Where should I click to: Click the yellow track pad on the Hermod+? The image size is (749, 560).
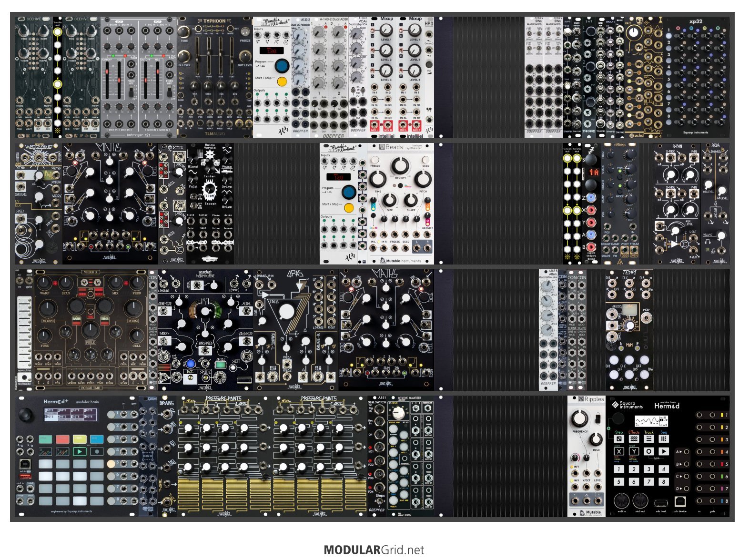click(79, 439)
